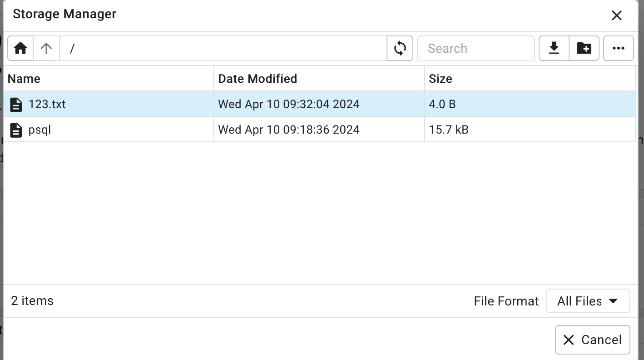Image resolution: width=644 pixels, height=360 pixels.
Task: Click the file icon beside 123.txt
Action: click(x=16, y=105)
